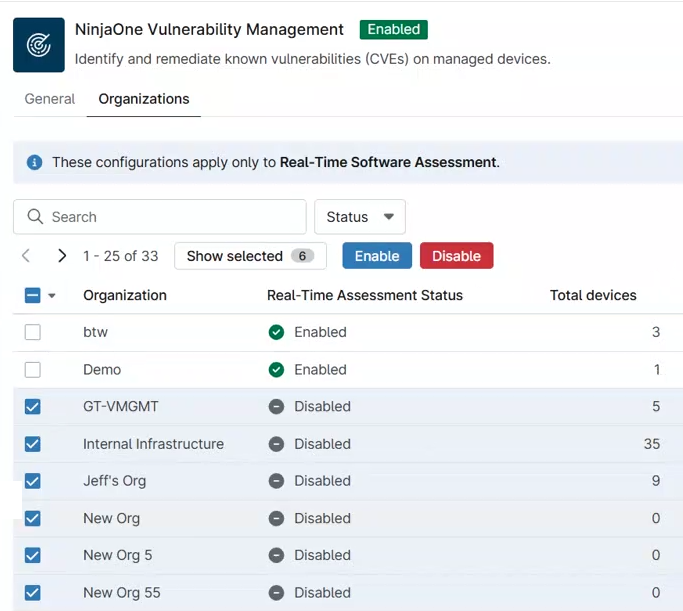Expand the selection options arrow beside header checkbox
683x611 pixels.
tap(52, 296)
